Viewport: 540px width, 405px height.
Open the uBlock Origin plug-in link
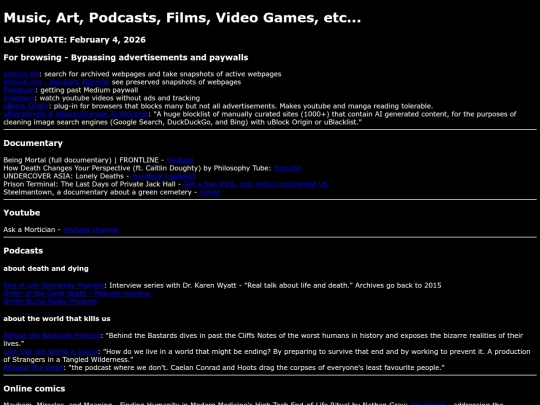pos(26,106)
